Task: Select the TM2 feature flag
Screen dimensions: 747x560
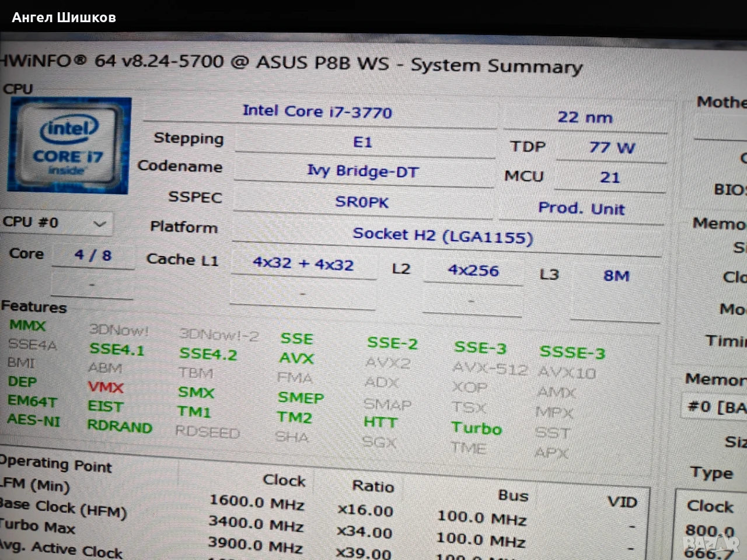Action: pos(295,417)
